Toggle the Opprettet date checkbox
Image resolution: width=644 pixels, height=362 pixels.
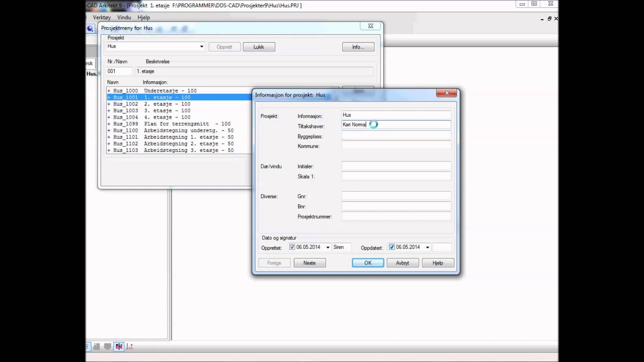tap(292, 247)
